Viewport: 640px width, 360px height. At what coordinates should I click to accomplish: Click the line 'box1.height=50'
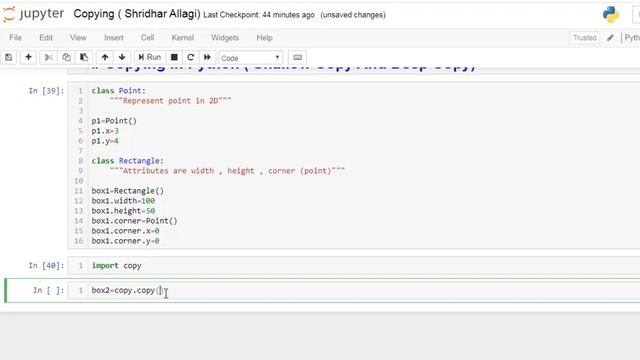coord(123,211)
